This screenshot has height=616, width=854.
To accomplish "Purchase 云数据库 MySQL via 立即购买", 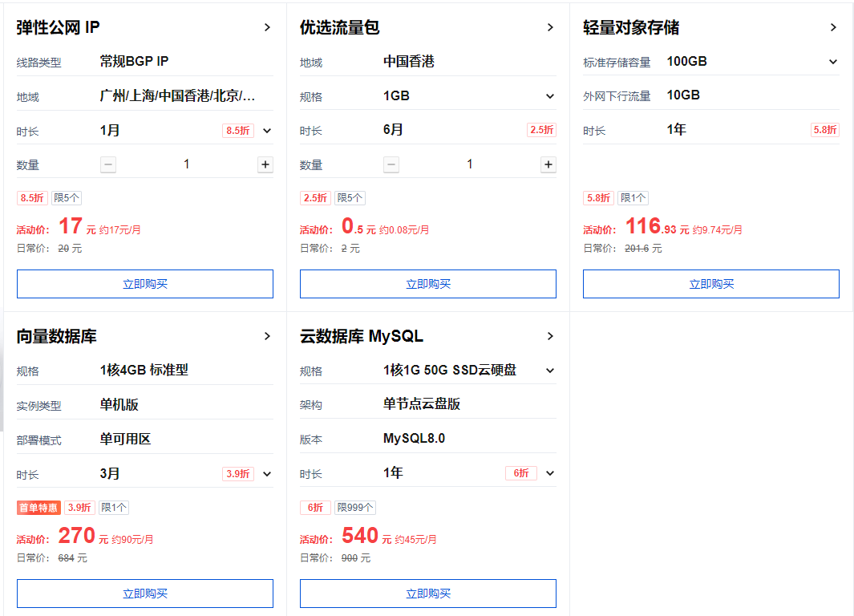I will [x=428, y=594].
